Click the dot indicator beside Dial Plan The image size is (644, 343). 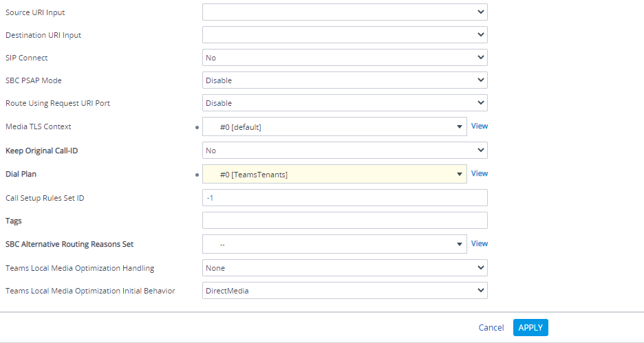[197, 175]
